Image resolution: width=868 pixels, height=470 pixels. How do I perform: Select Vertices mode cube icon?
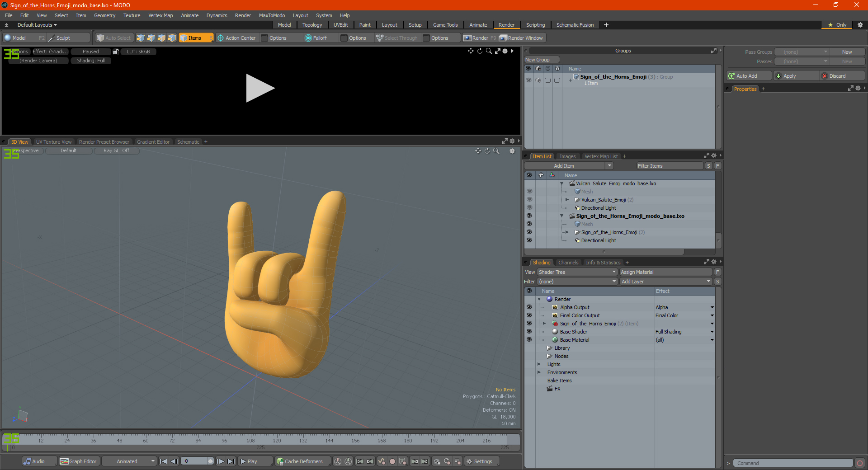point(141,38)
